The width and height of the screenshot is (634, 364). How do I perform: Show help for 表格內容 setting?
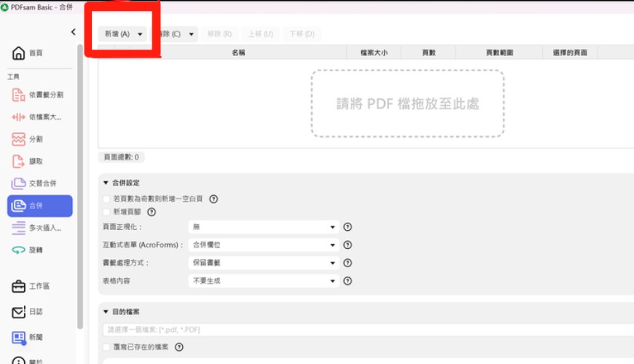pos(348,281)
